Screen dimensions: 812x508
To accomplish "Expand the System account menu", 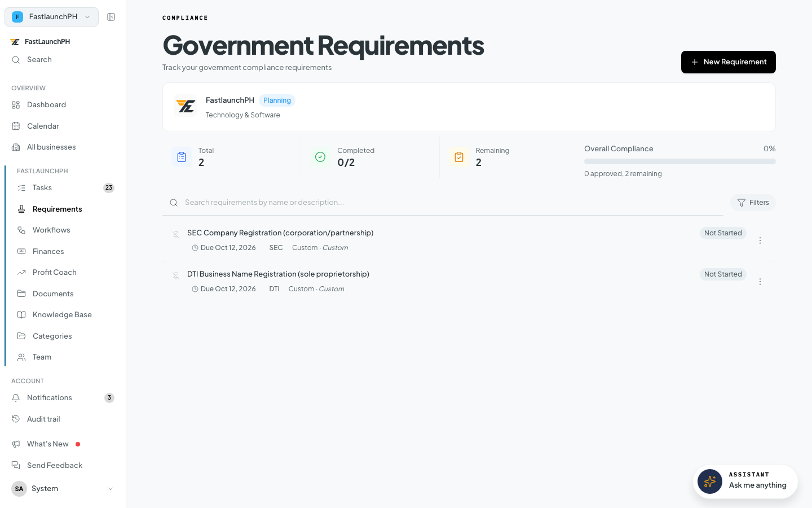I will [x=63, y=489].
